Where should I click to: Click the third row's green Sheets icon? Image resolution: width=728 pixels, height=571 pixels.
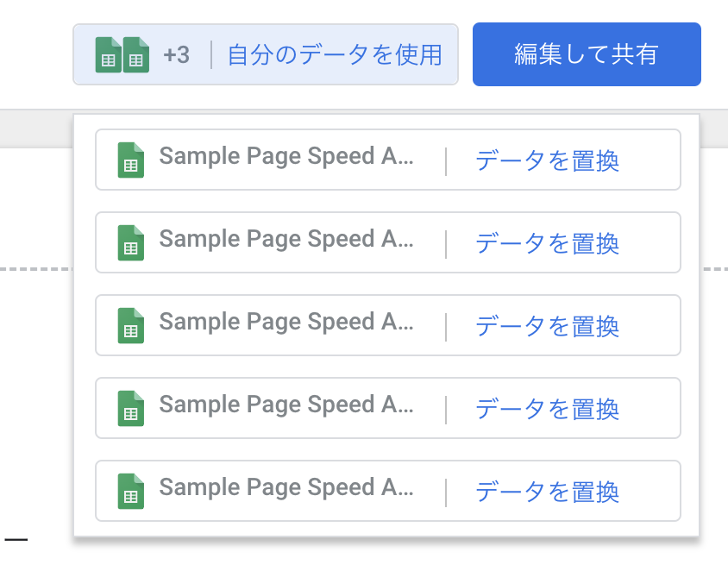pos(130,326)
